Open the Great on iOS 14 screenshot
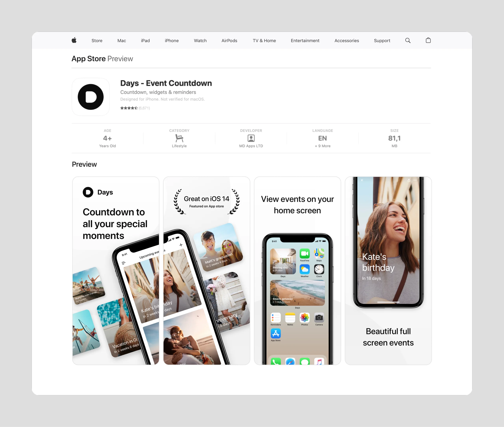This screenshot has height=427, width=504. (207, 270)
